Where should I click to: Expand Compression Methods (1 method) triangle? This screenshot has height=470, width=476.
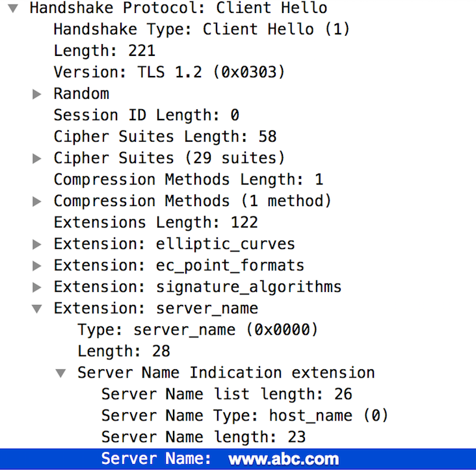coord(37,202)
